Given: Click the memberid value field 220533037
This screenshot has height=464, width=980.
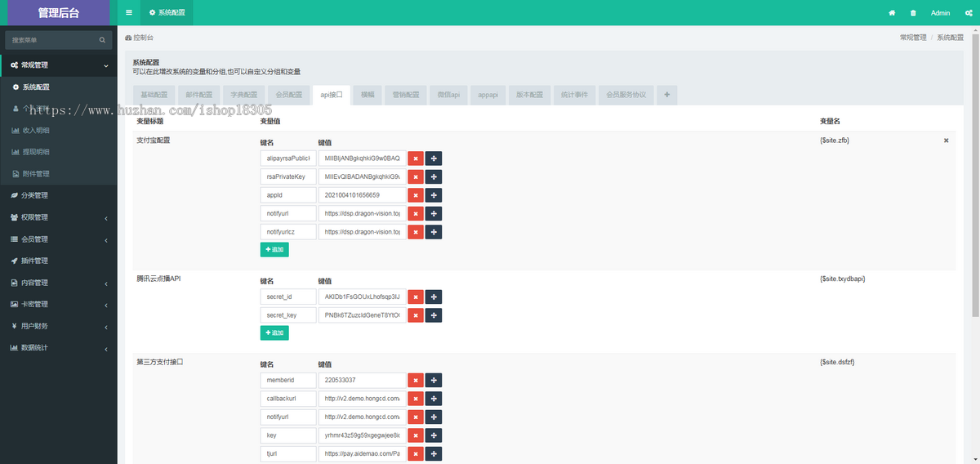Looking at the screenshot, I should 362,380.
